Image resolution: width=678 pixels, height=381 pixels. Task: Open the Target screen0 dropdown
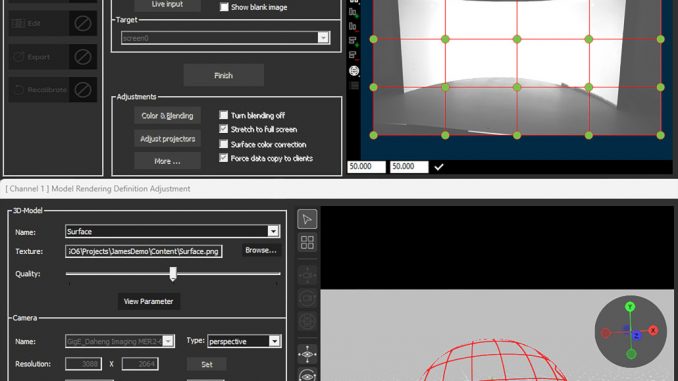[323, 38]
